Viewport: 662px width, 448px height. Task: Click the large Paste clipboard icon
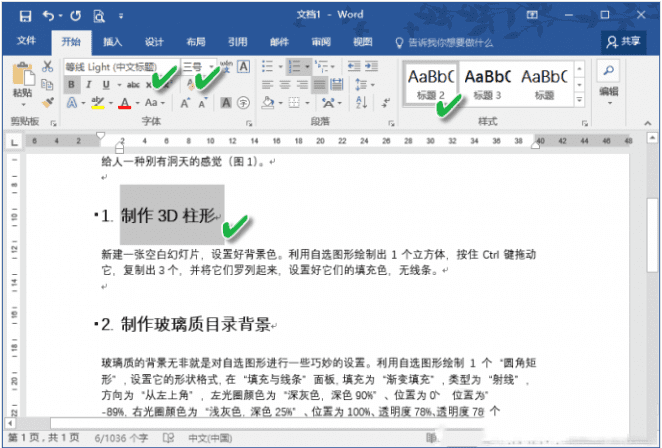[23, 75]
